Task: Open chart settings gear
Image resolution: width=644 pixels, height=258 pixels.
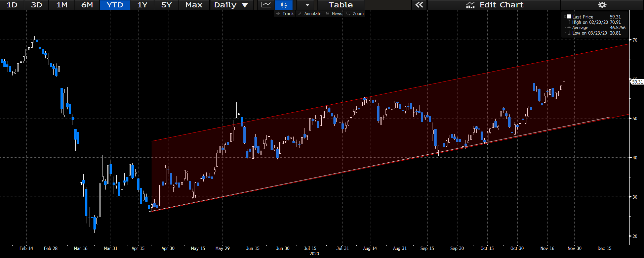Action: (602, 5)
